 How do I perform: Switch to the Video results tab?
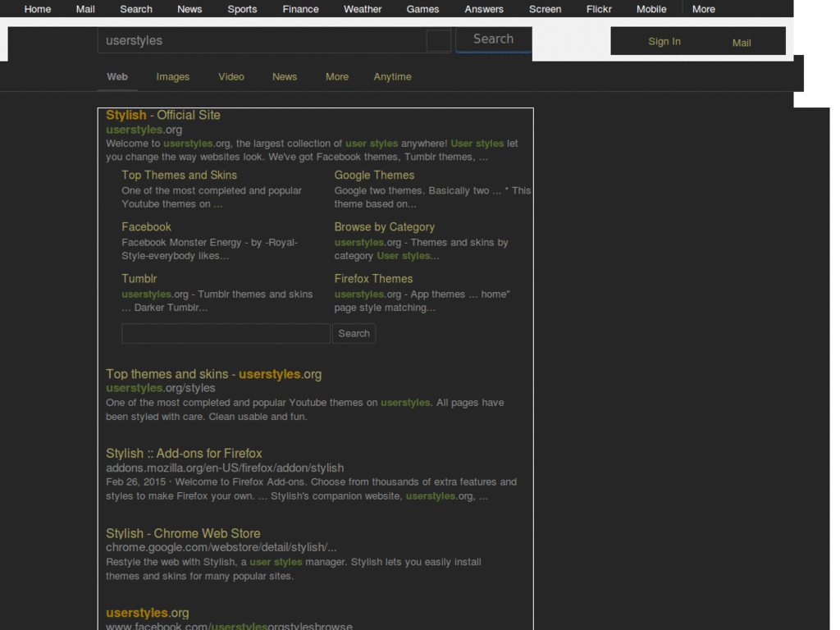tap(231, 76)
